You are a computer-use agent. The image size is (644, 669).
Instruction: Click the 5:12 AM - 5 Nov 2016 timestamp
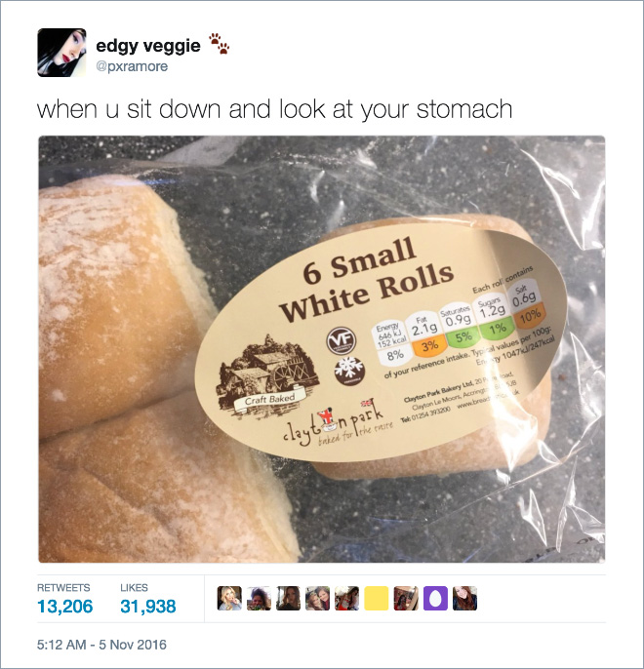coord(101,645)
